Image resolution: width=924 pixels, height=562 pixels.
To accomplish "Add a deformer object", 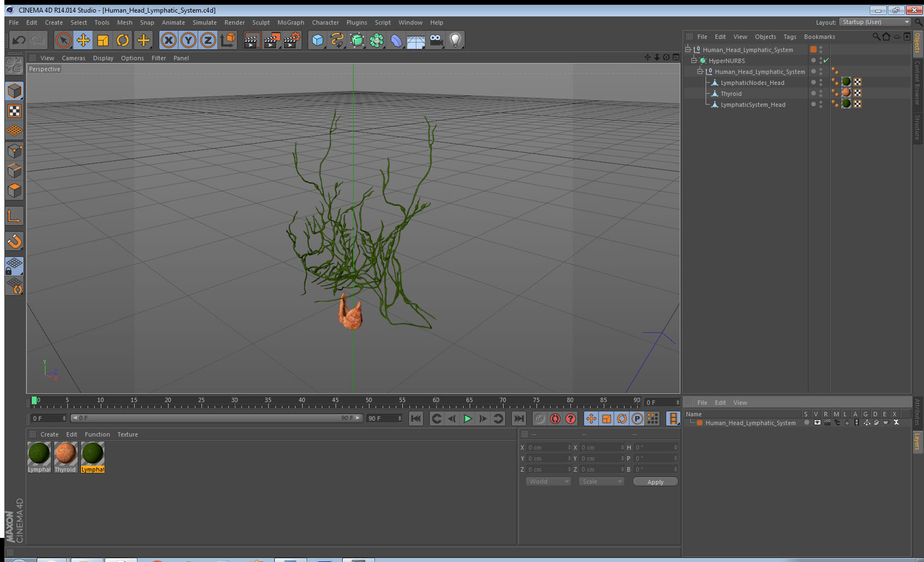I will [396, 40].
